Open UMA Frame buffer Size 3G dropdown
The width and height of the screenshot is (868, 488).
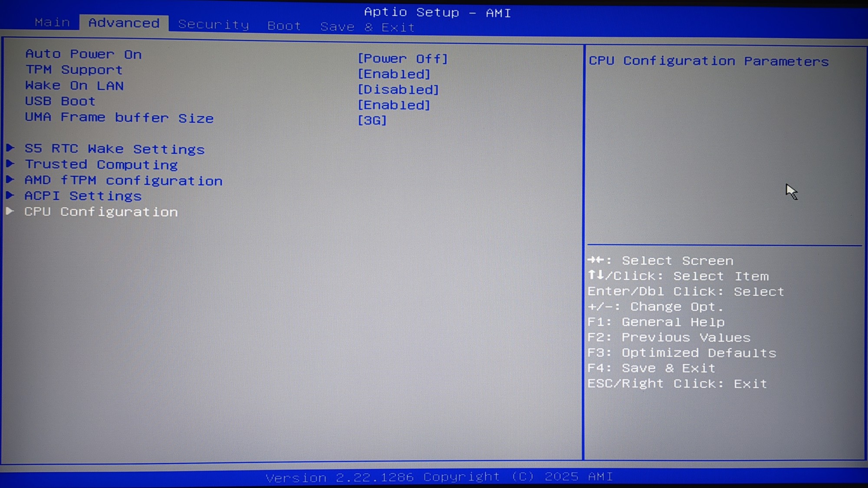pyautogui.click(x=372, y=121)
